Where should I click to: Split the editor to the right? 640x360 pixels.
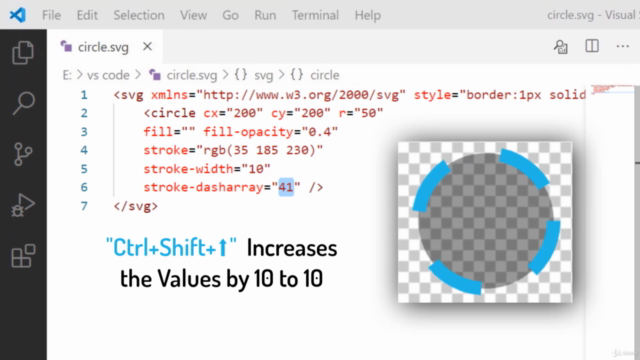coord(592,46)
